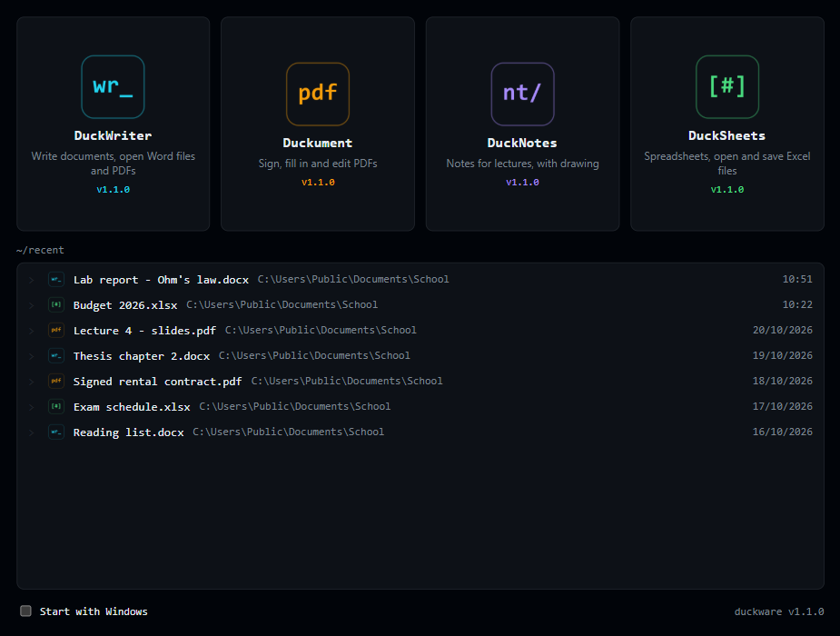Click the 18/10/2026 date on rental contract row
Viewport: 840px width, 636px height.
[782, 381]
